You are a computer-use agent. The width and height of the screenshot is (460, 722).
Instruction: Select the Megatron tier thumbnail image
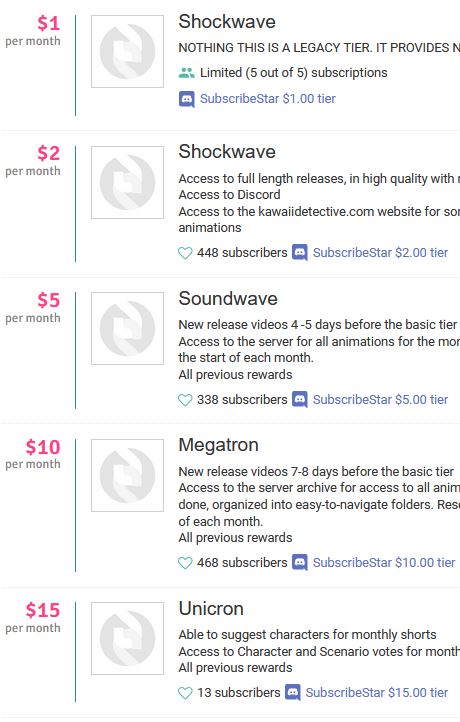(x=128, y=475)
